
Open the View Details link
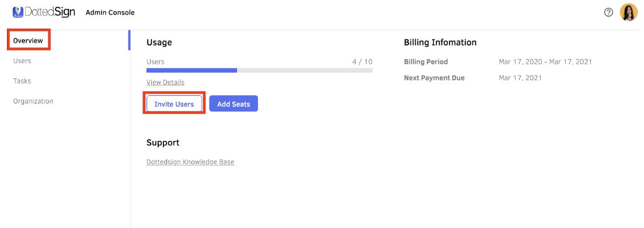[165, 82]
